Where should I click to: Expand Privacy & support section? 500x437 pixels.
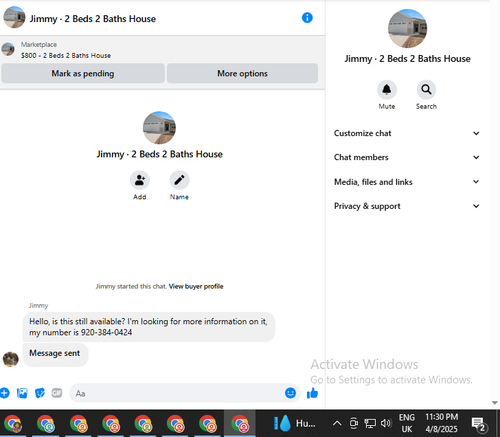pos(407,206)
